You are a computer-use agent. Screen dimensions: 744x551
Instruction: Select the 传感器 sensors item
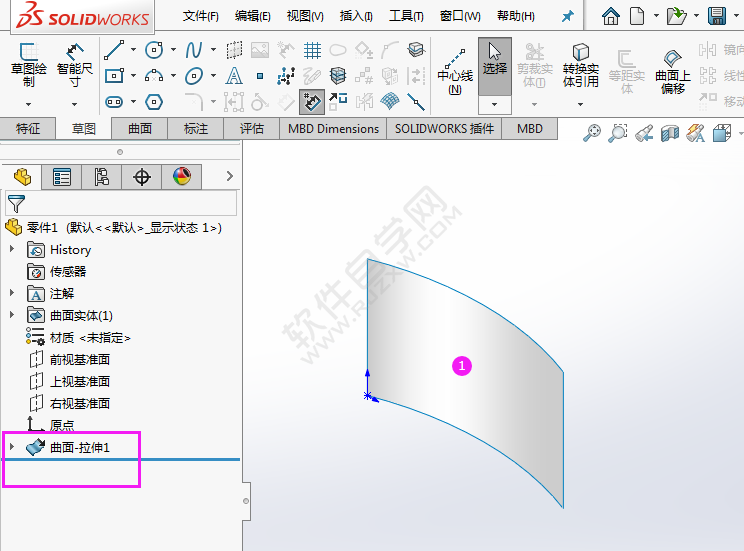68,271
